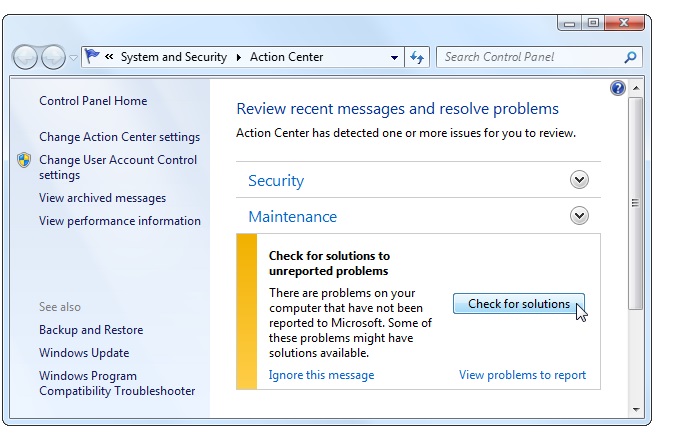Open the address bar history dropdown

click(394, 57)
